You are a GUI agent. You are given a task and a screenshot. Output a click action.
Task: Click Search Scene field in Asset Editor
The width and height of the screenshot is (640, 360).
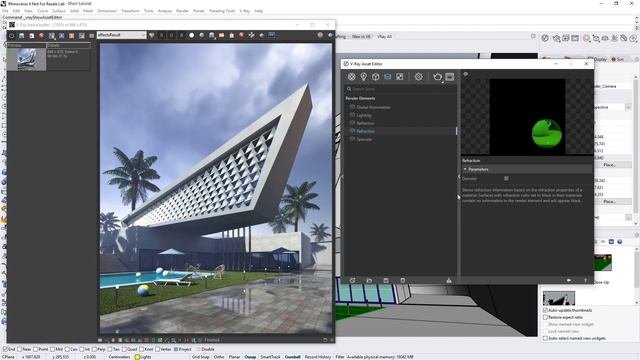coord(400,89)
